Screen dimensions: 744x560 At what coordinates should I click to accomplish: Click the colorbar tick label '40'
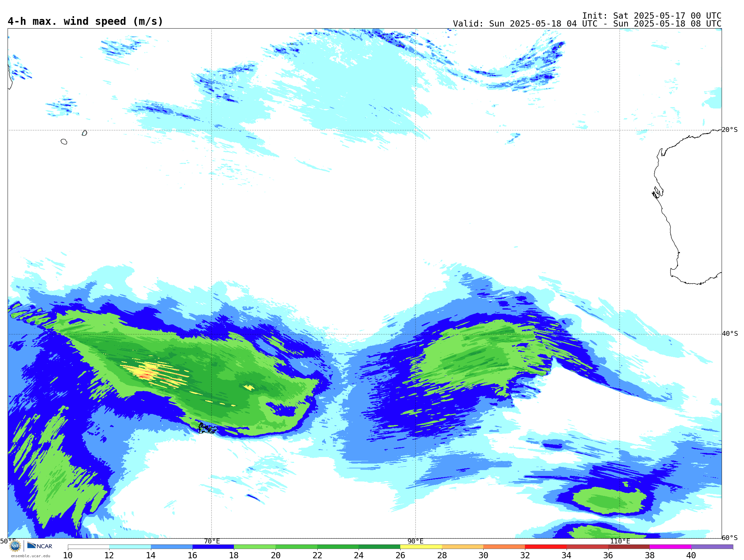(x=691, y=555)
